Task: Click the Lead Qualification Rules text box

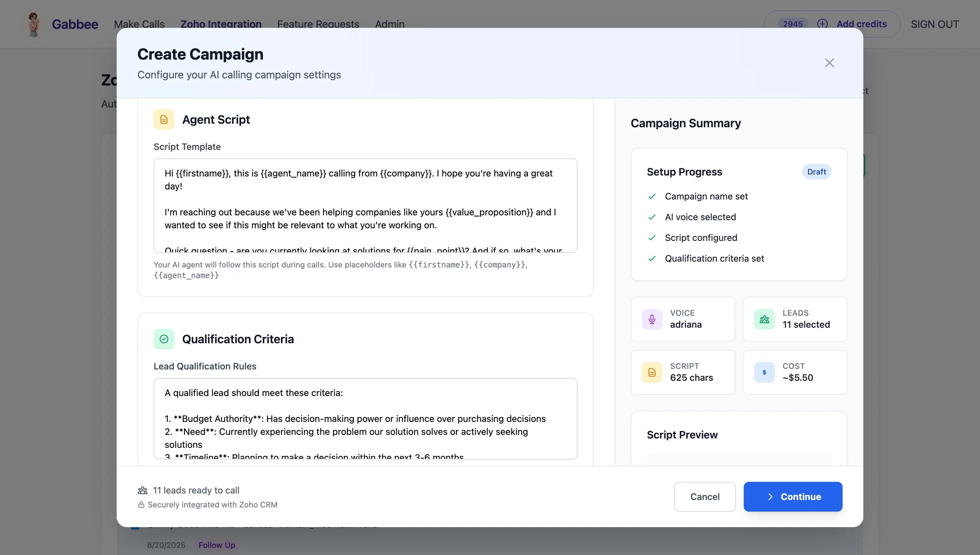Action: (365, 418)
